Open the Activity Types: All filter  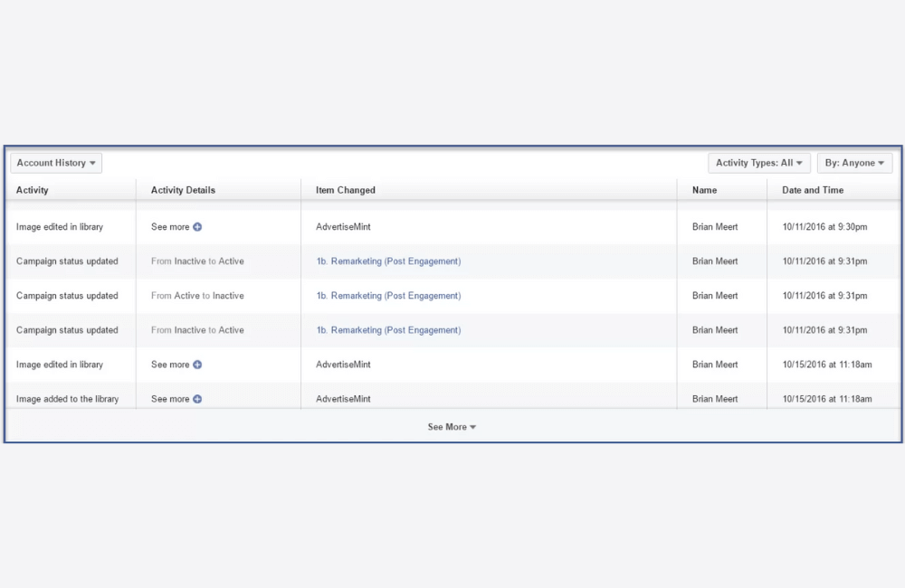[758, 163]
